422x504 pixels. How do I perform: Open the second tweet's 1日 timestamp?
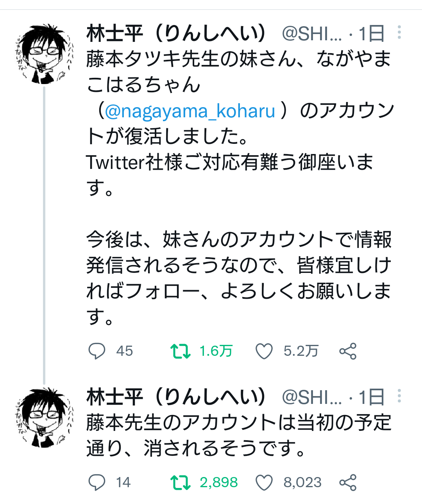point(372,398)
